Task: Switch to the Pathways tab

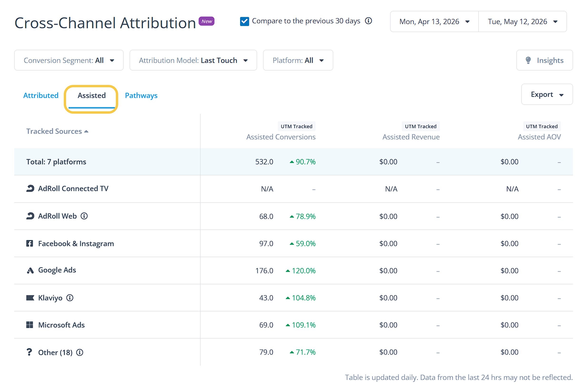Action: click(141, 96)
